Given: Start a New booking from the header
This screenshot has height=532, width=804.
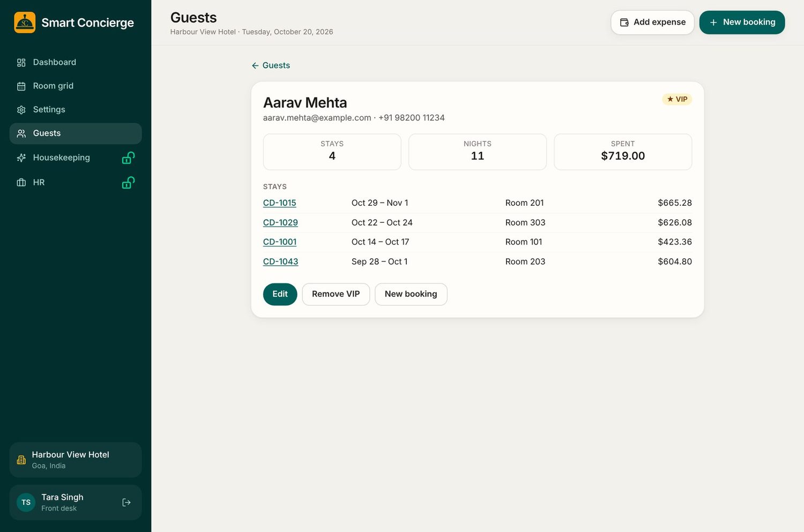Looking at the screenshot, I should point(742,23).
